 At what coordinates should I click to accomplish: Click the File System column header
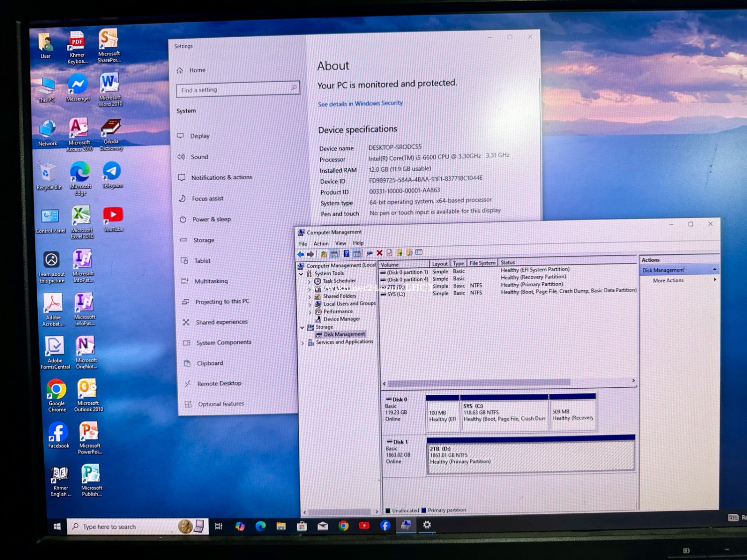tap(482, 263)
